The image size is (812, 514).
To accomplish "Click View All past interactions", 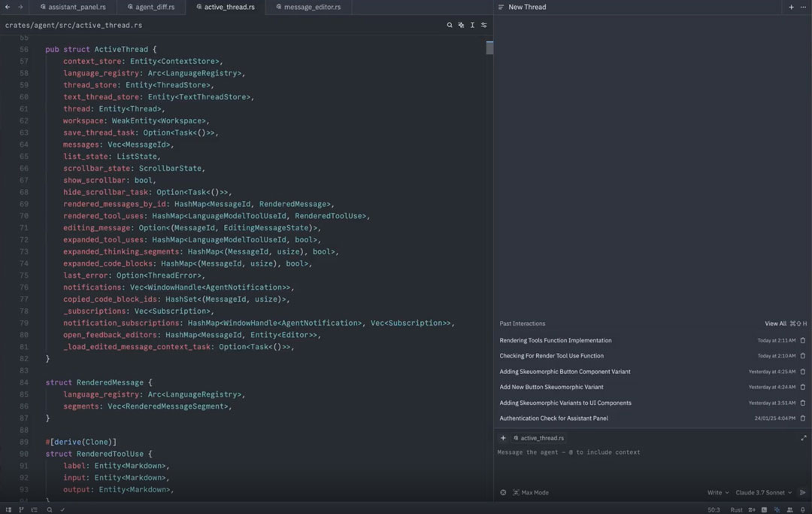I will tap(775, 324).
